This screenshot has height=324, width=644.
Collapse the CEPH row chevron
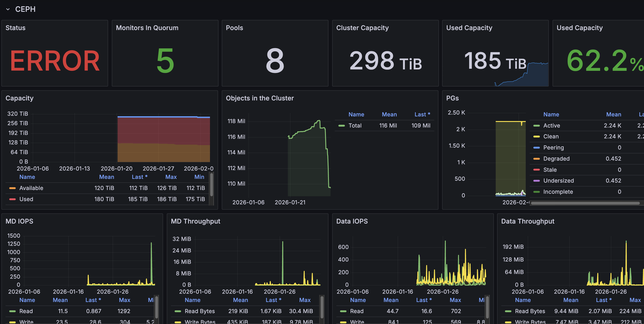(8, 9)
